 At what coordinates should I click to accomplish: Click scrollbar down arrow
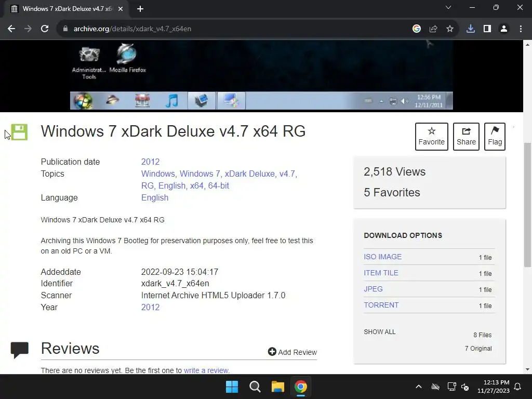[x=527, y=370]
